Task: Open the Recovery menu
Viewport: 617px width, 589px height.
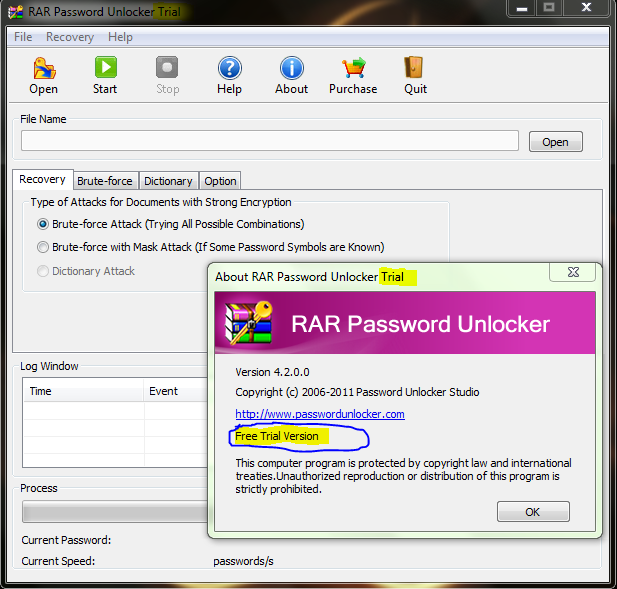Action: [70, 37]
